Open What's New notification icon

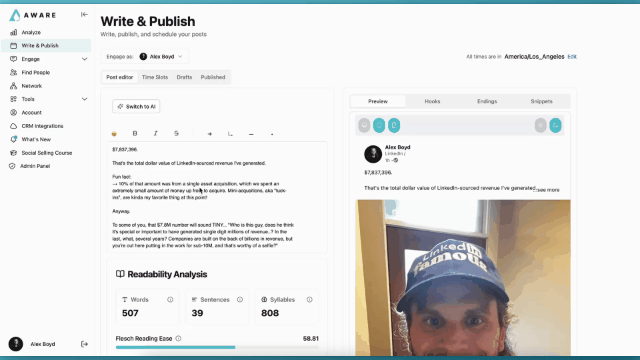[x=13, y=139]
